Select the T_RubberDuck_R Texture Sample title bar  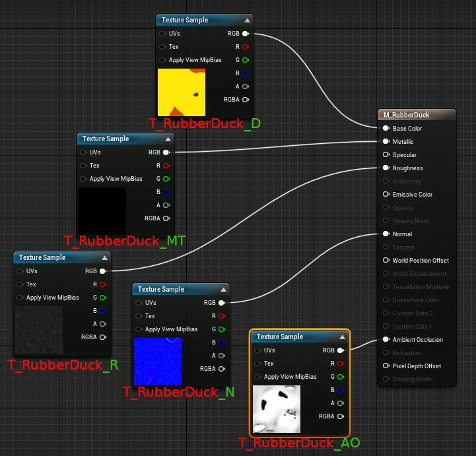53,258
